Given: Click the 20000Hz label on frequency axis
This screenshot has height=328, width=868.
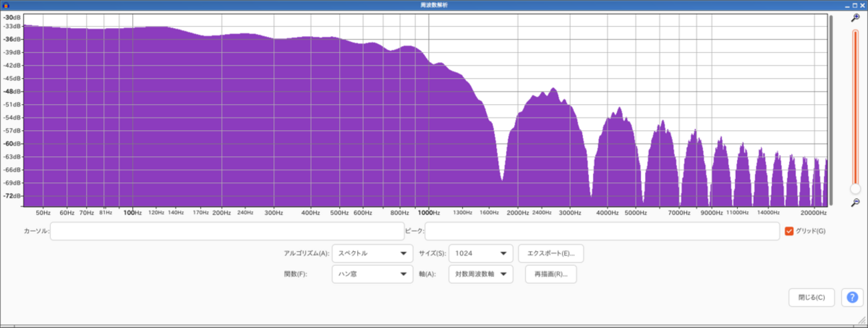Looking at the screenshot, I should (814, 212).
